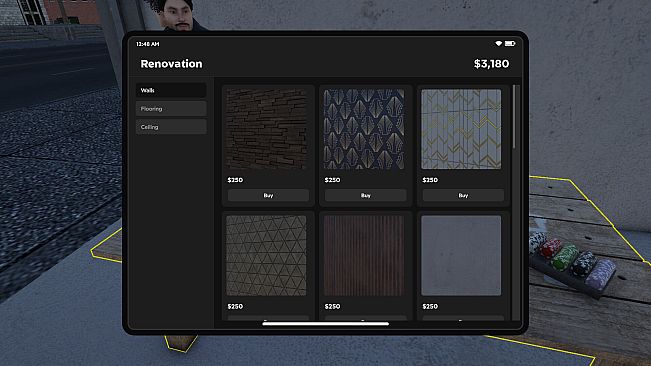651x366 pixels.
Task: Click the Wi-Fi status icon
Action: click(499, 44)
